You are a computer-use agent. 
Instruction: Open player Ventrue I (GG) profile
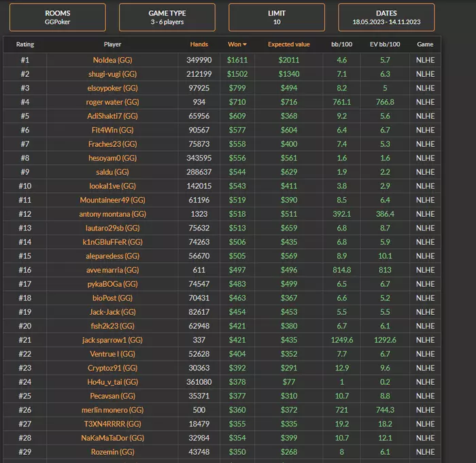coord(112,354)
